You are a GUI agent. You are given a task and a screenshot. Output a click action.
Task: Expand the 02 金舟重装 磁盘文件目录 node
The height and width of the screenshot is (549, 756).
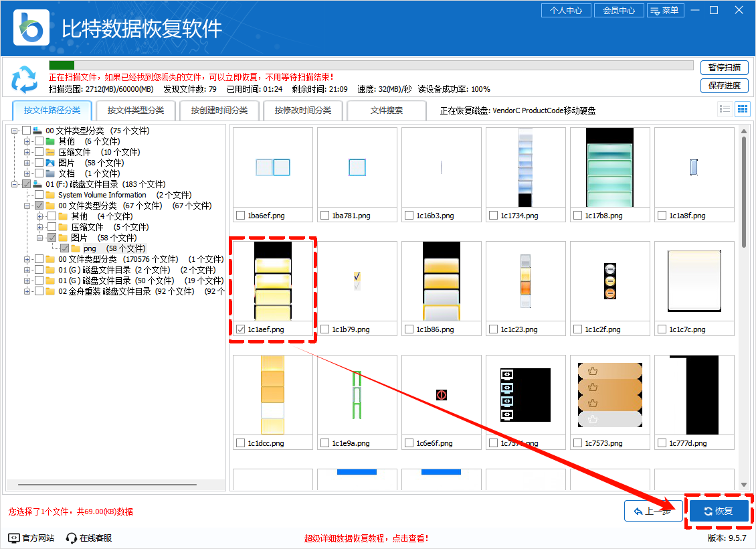pos(27,291)
